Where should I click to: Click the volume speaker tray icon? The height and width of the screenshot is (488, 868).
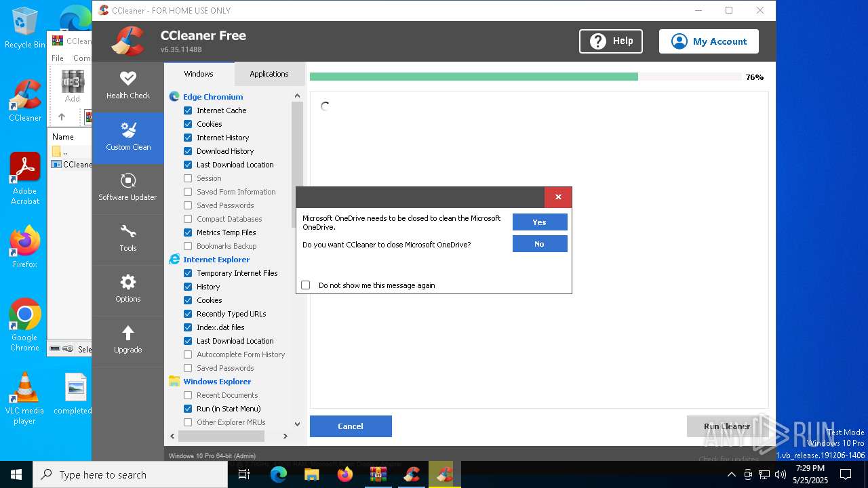click(x=781, y=474)
